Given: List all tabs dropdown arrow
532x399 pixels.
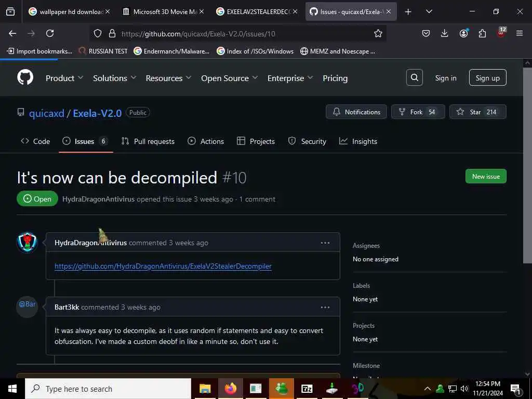Looking at the screenshot, I should click(x=429, y=11).
